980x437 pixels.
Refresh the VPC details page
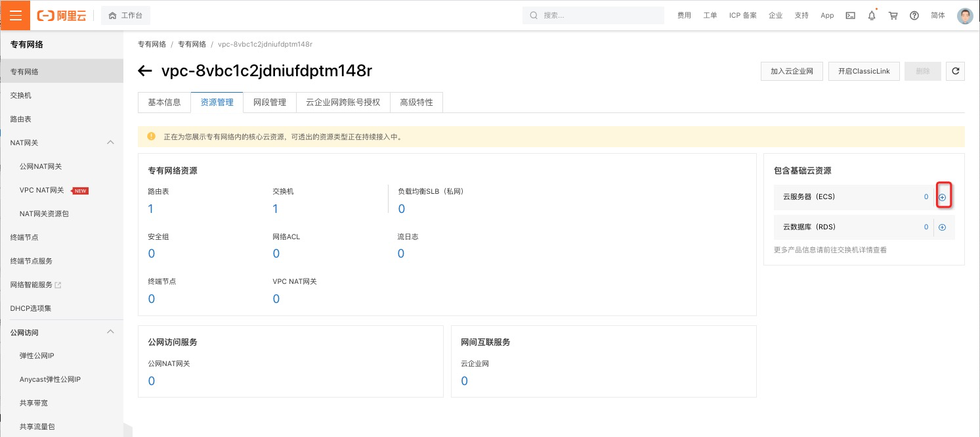[x=955, y=71]
